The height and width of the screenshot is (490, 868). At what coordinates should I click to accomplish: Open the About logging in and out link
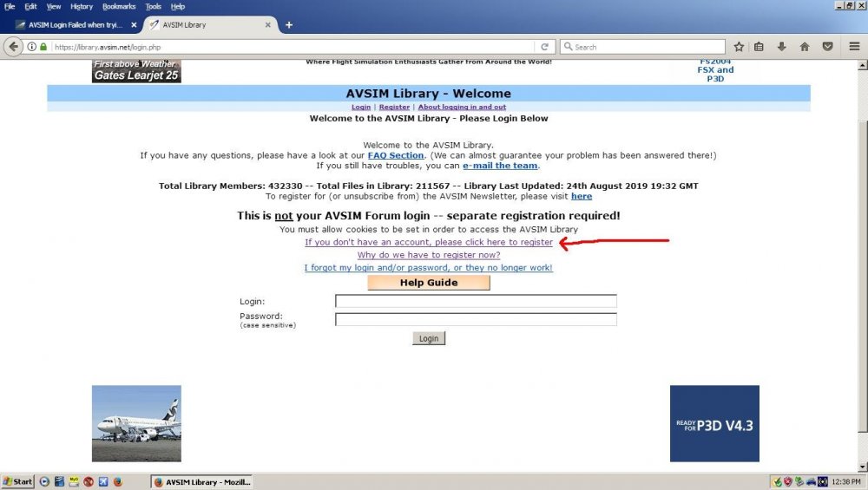[462, 107]
